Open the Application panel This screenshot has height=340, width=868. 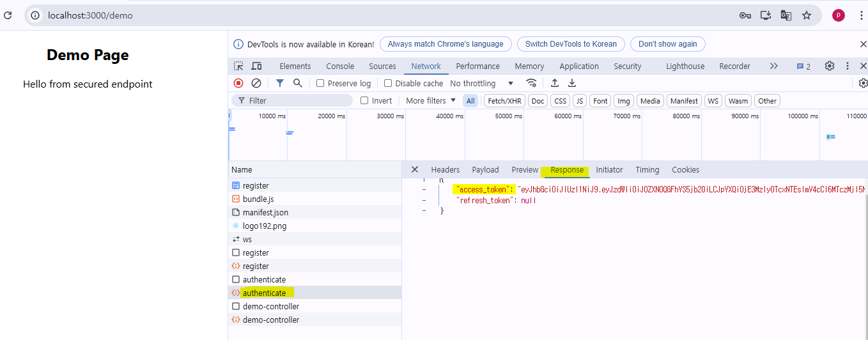579,66
